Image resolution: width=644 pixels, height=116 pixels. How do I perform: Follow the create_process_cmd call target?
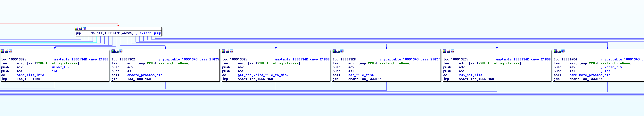pos(145,75)
